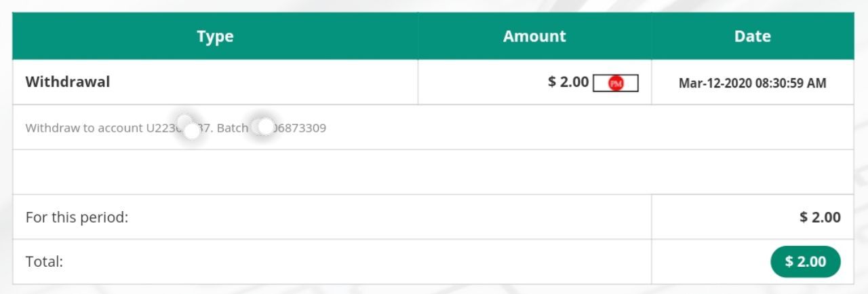Click the empty row below the batch details

pos(433,172)
